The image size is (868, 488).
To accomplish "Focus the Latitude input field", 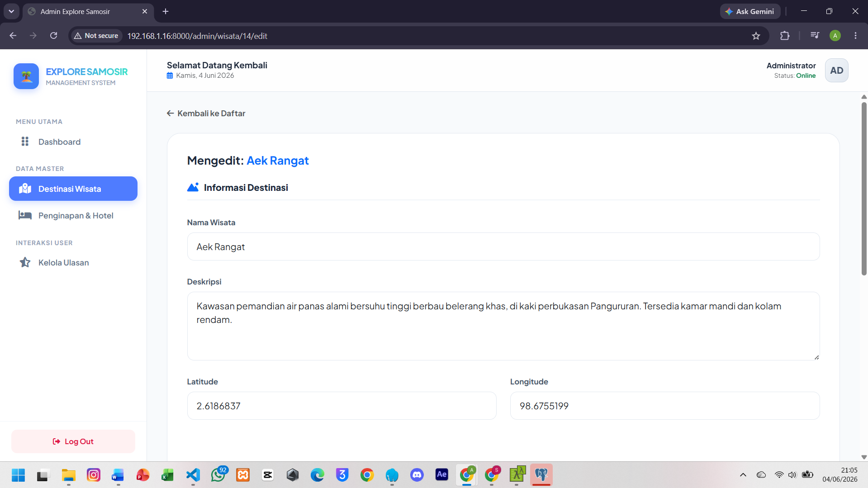I will tap(342, 406).
